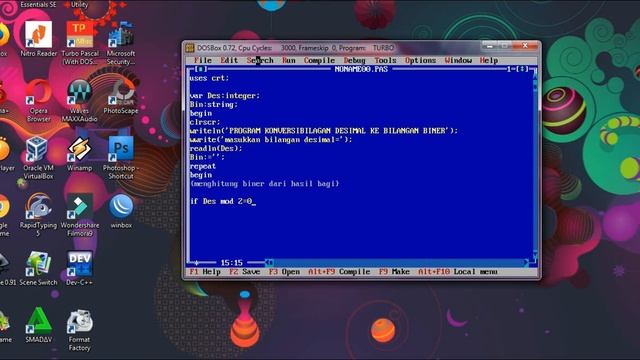The height and width of the screenshot is (360, 640).
Task: Open the Edit menu in Turbo Pascal
Action: (x=229, y=60)
